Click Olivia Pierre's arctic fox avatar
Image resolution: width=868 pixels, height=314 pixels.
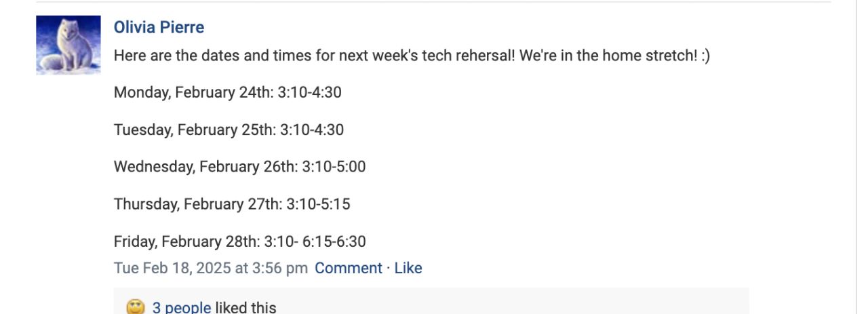68,45
